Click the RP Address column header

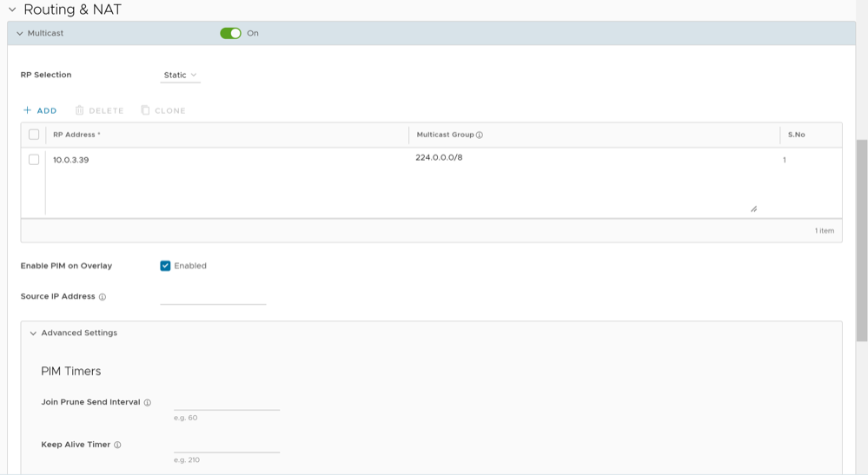(x=76, y=135)
